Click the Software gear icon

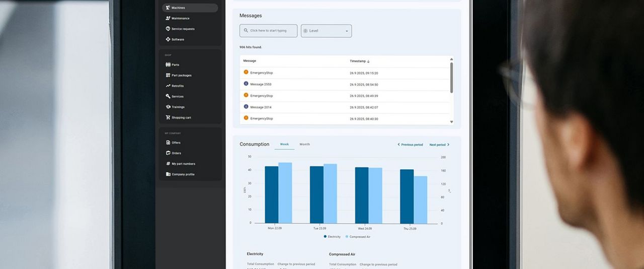pyautogui.click(x=168, y=39)
